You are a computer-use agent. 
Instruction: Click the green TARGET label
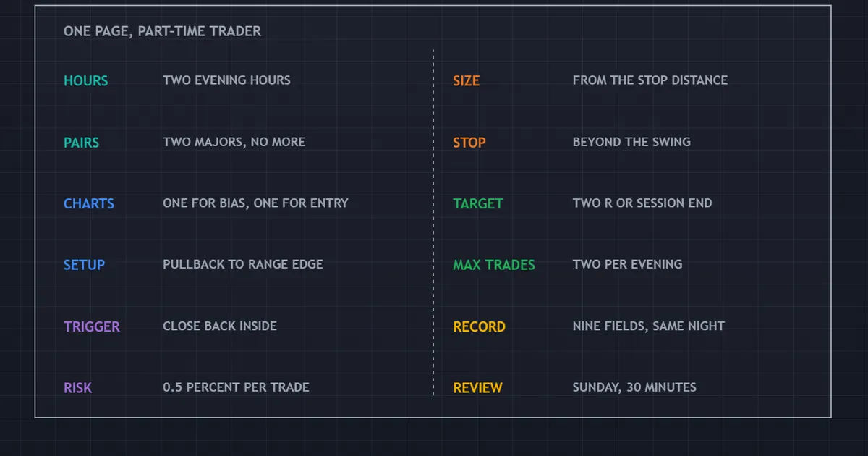478,204
